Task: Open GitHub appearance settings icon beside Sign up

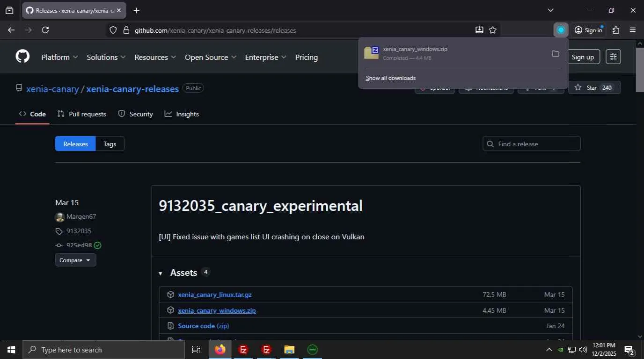Action: 613,57
